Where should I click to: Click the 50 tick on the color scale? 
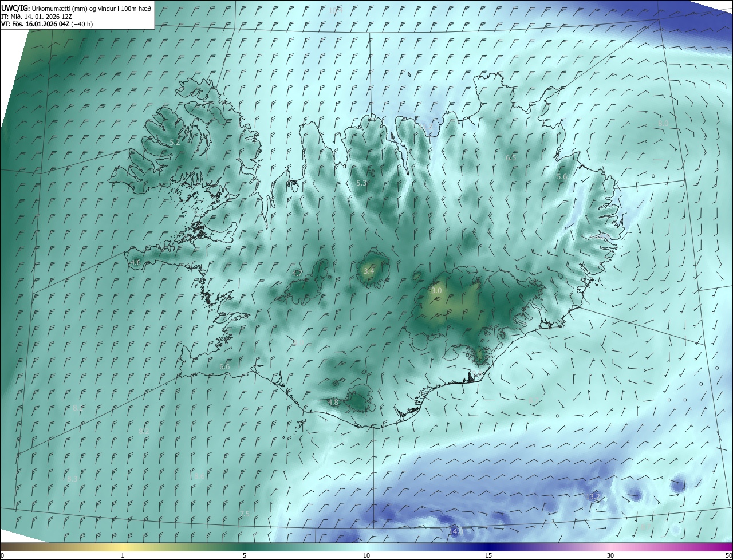point(728,555)
